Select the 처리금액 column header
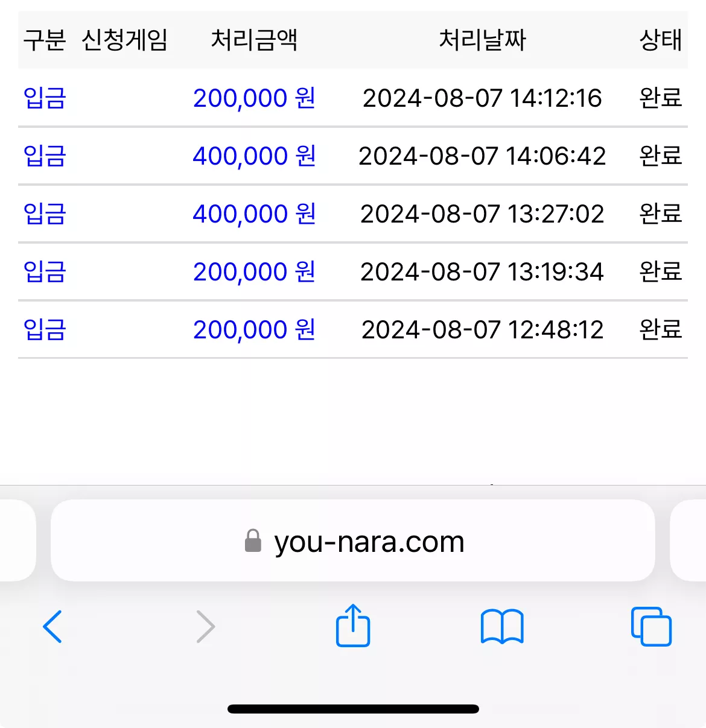This screenshot has width=706, height=728. tap(254, 40)
